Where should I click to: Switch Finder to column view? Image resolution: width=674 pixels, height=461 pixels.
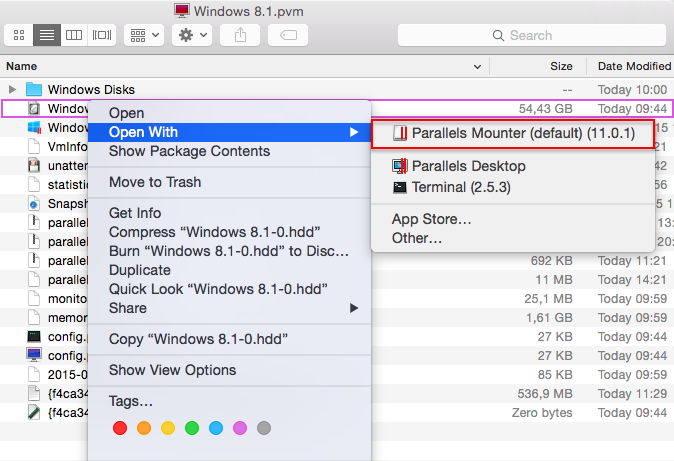tap(74, 35)
